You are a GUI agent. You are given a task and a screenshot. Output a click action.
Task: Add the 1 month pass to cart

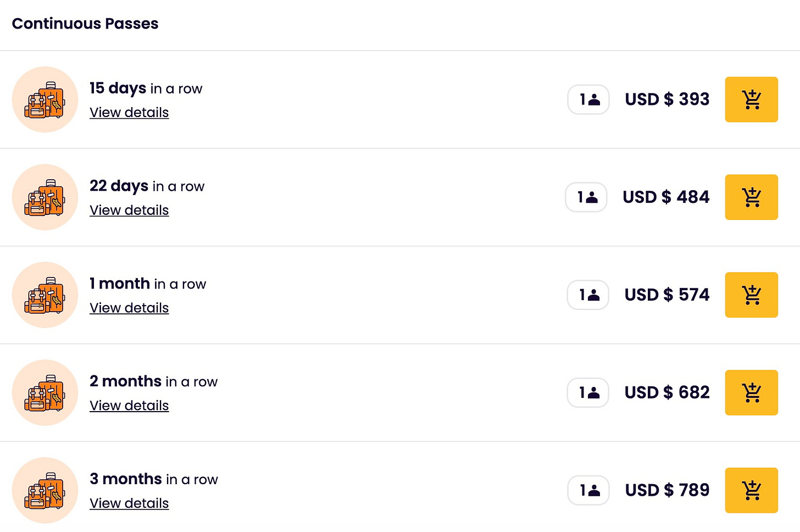(x=751, y=295)
